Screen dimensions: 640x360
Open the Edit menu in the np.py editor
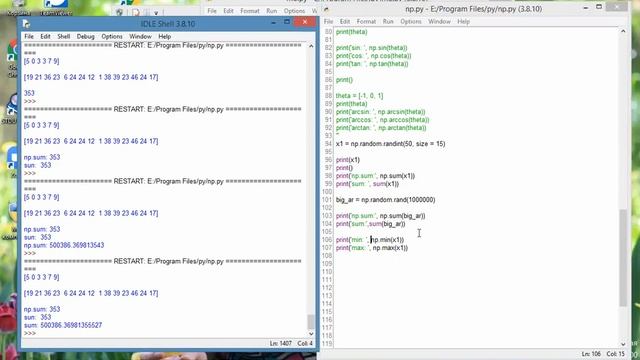(x=345, y=22)
